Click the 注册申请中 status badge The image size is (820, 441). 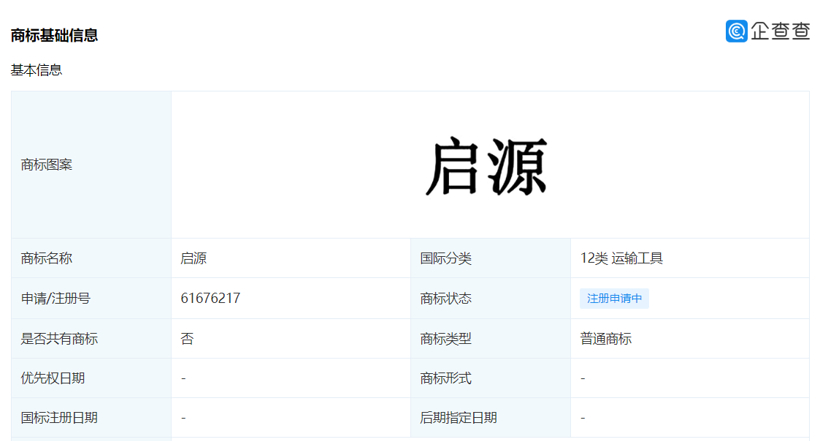point(614,298)
